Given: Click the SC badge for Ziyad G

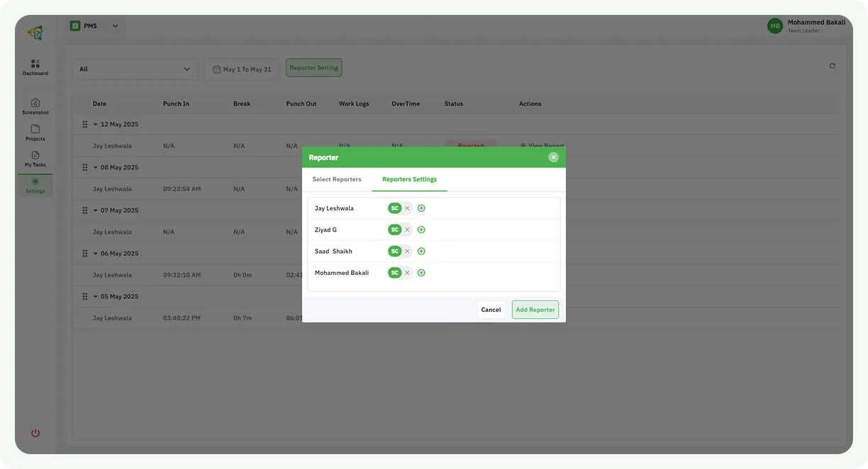Looking at the screenshot, I should [395, 230].
